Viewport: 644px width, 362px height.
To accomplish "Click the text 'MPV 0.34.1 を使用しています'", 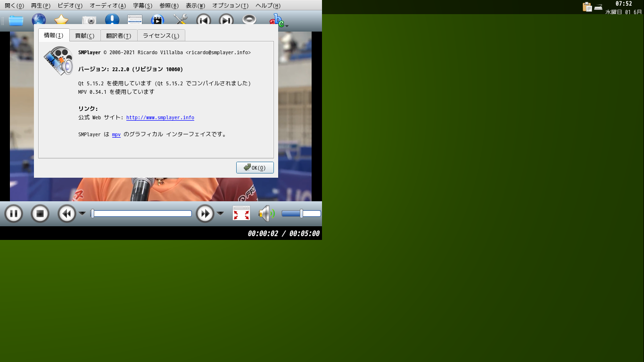I will (x=116, y=92).
